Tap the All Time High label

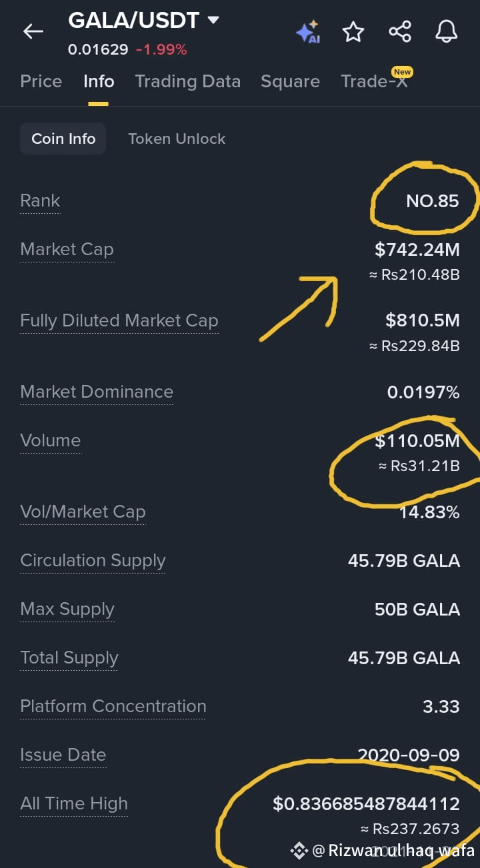[x=74, y=803]
